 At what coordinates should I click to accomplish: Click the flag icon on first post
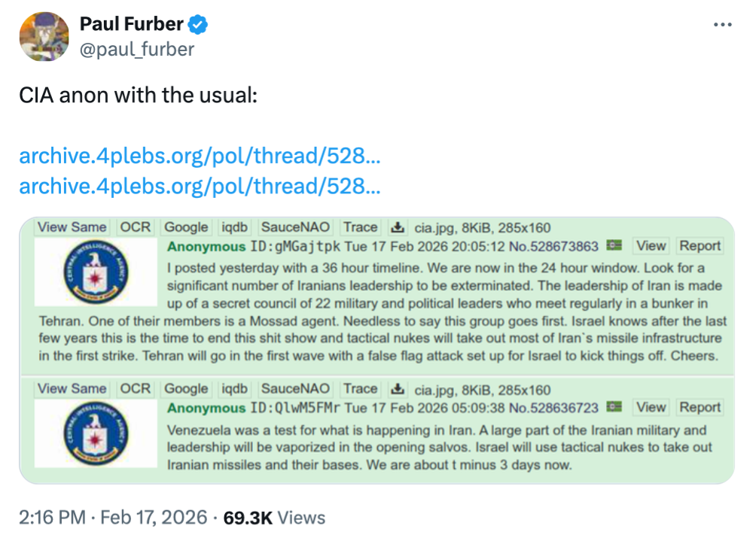(614, 246)
